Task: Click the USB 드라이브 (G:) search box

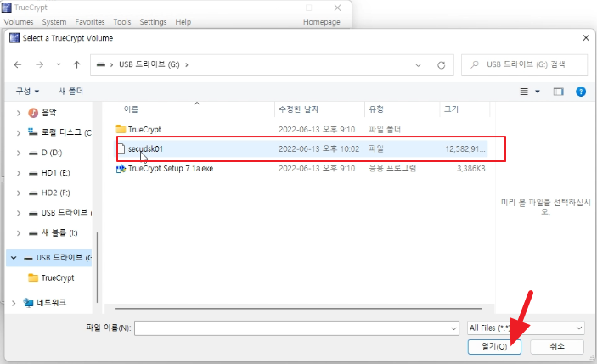Action: [x=524, y=64]
